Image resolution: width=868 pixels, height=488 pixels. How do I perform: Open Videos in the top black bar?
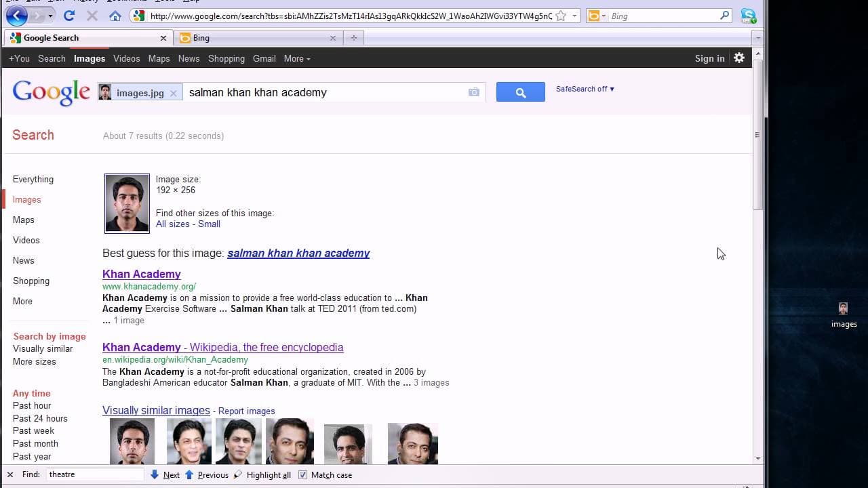127,58
